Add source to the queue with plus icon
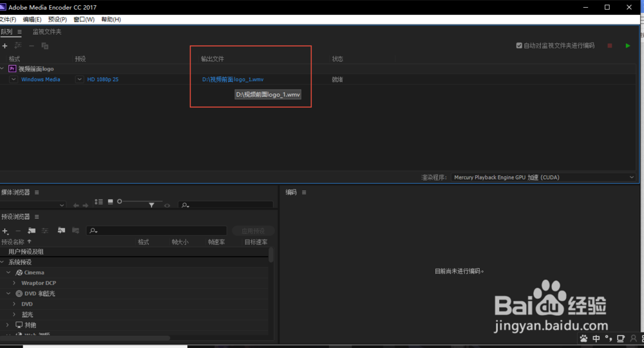This screenshot has width=644, height=348. [5, 46]
